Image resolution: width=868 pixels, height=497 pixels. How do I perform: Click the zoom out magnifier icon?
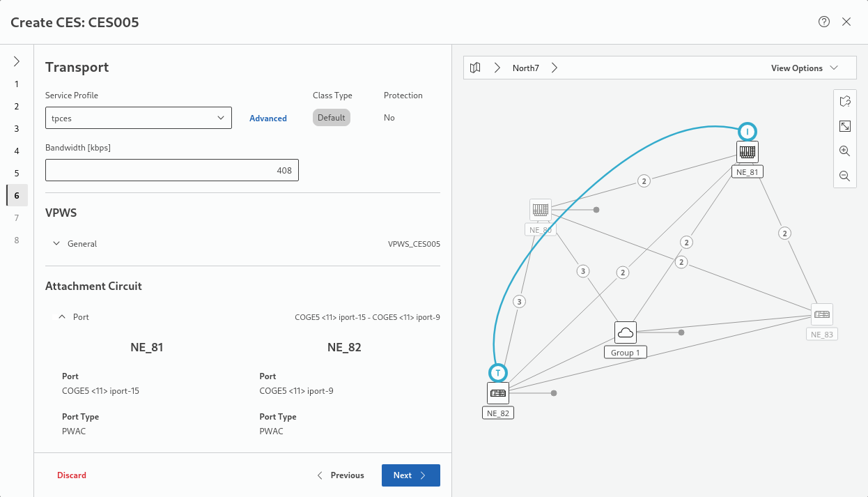point(844,176)
